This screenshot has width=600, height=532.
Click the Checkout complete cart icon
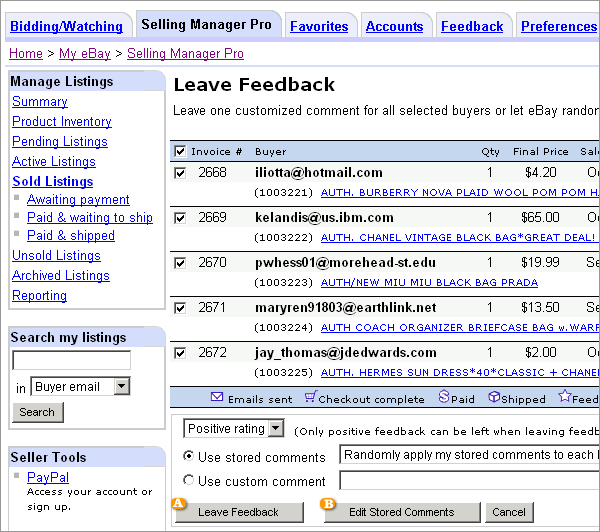310,397
